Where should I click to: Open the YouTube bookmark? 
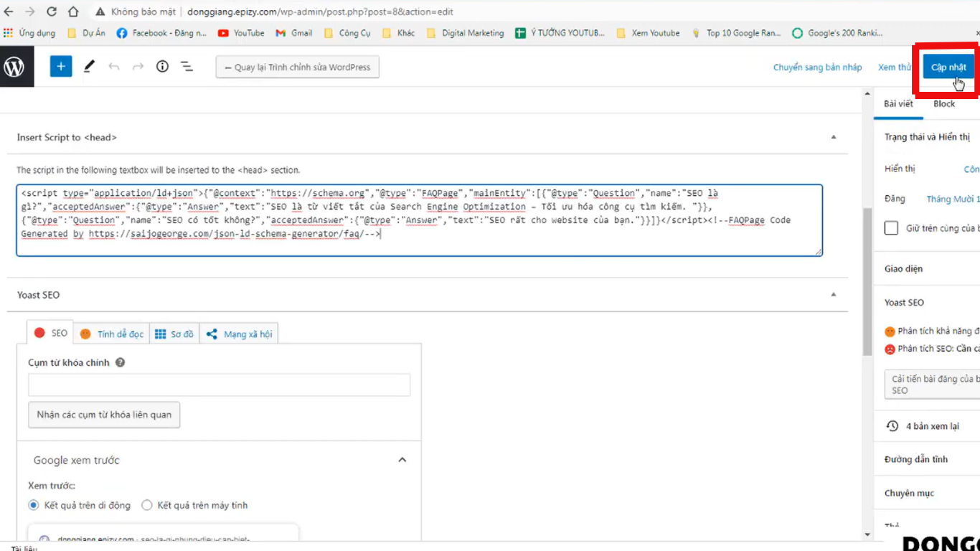pos(241,33)
